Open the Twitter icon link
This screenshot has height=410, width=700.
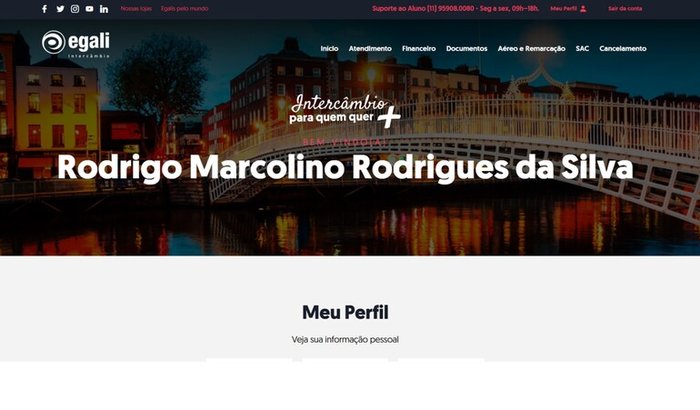[x=60, y=9]
